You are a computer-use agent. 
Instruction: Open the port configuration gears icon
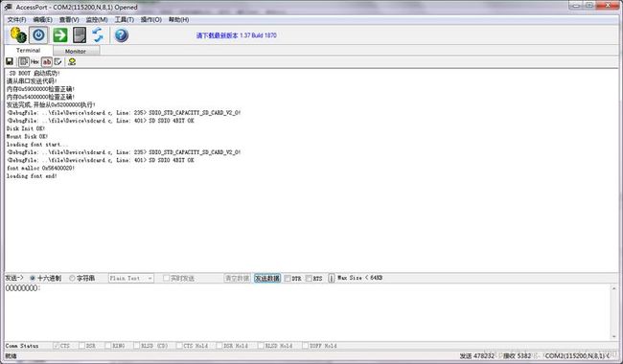pos(18,34)
